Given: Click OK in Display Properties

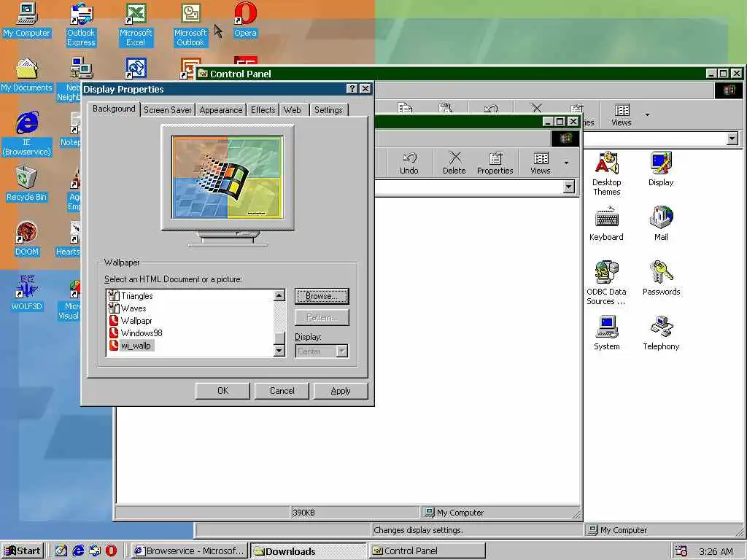Looking at the screenshot, I should coord(222,391).
